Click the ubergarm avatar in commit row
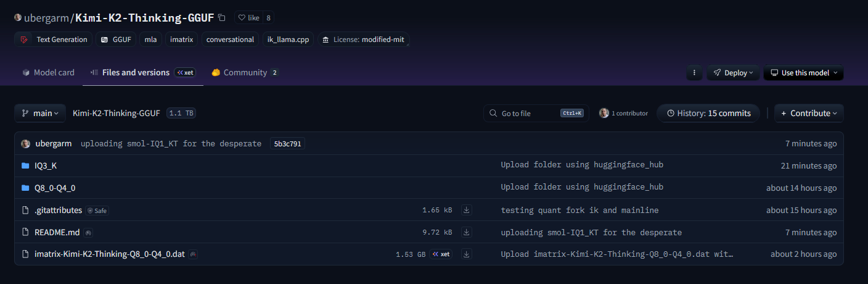The height and width of the screenshot is (284, 868). [x=26, y=144]
